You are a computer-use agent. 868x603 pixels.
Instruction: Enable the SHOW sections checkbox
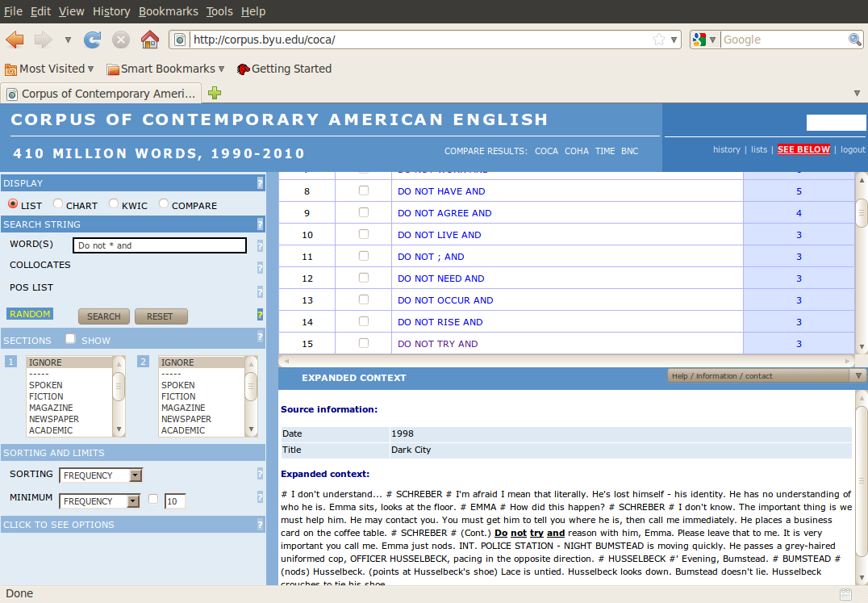(71, 339)
